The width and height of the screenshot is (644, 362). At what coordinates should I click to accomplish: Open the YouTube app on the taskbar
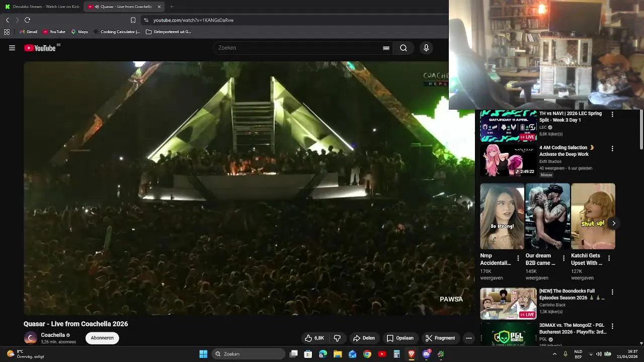382,354
